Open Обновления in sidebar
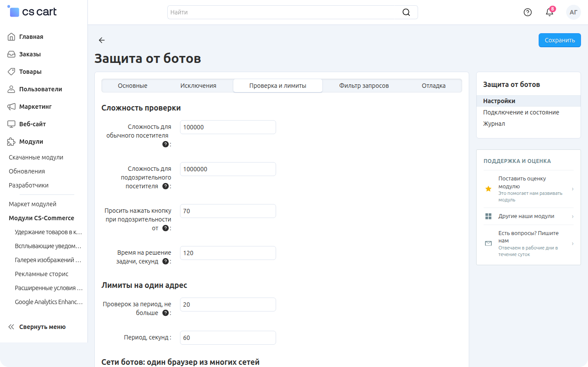Viewport: 588px width, 367px height. point(27,171)
